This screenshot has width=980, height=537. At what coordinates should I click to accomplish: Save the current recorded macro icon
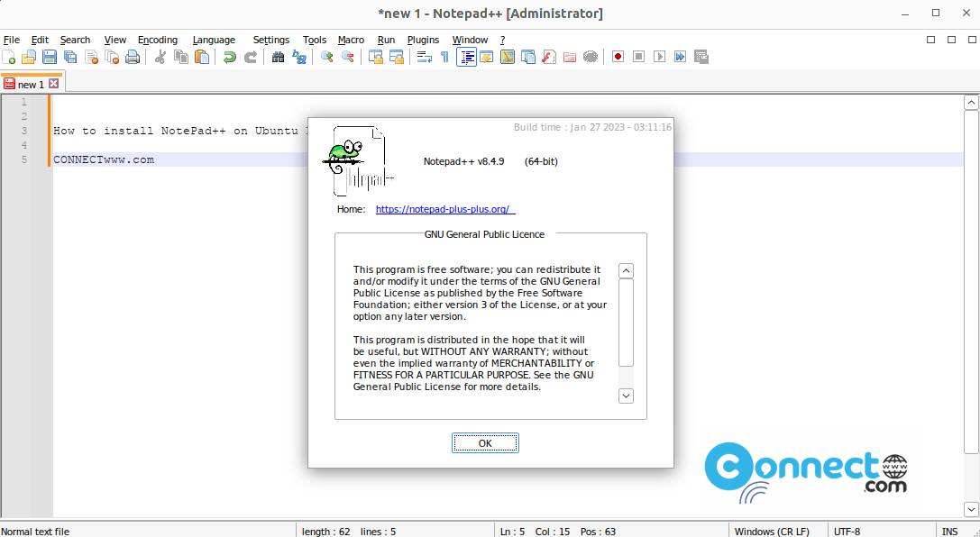[x=701, y=58]
